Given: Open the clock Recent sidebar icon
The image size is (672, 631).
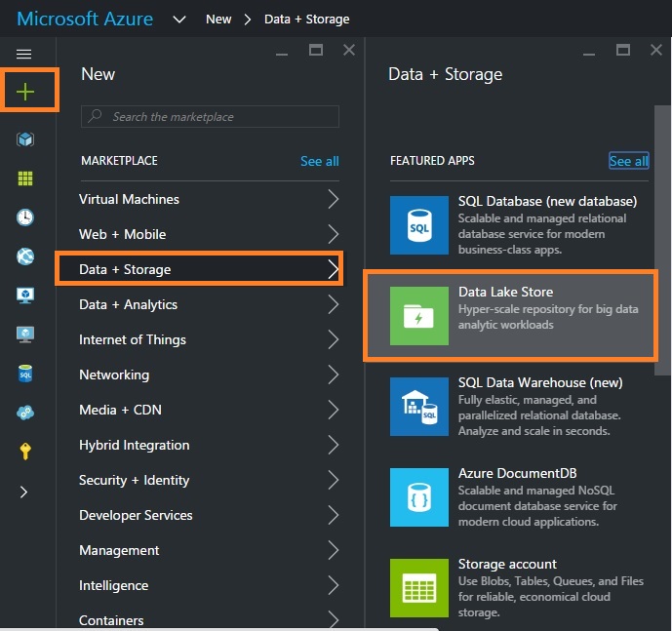Looking at the screenshot, I should 25,217.
